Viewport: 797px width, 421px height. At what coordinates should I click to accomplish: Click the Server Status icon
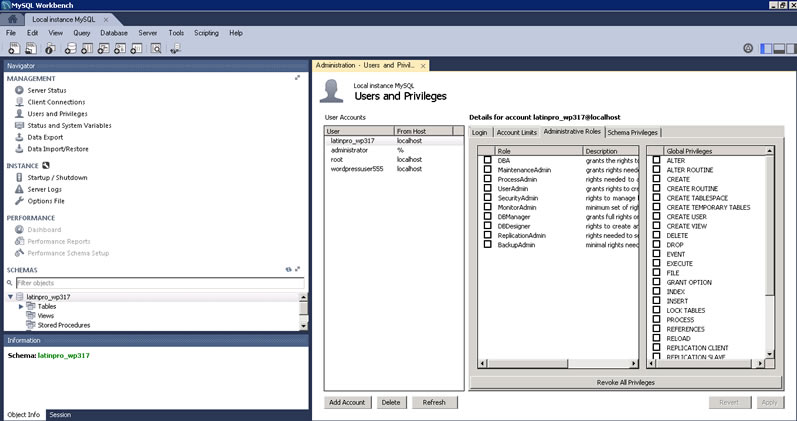[x=19, y=90]
